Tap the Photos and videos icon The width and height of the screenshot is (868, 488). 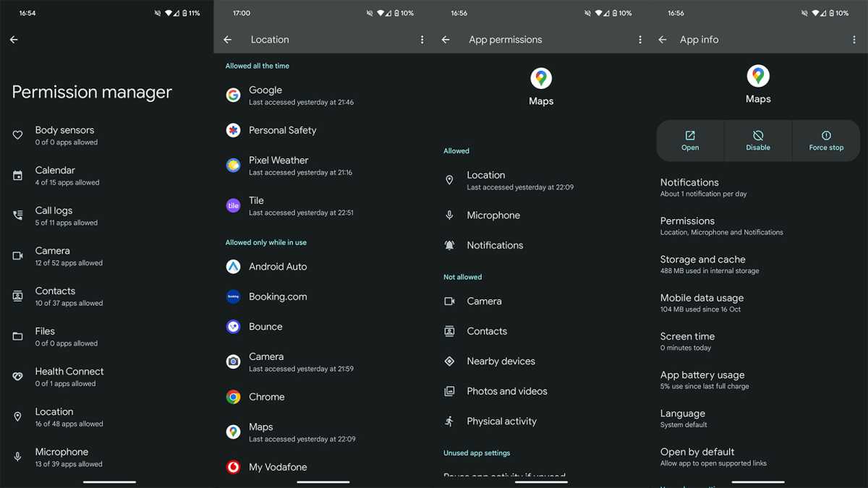pyautogui.click(x=449, y=391)
